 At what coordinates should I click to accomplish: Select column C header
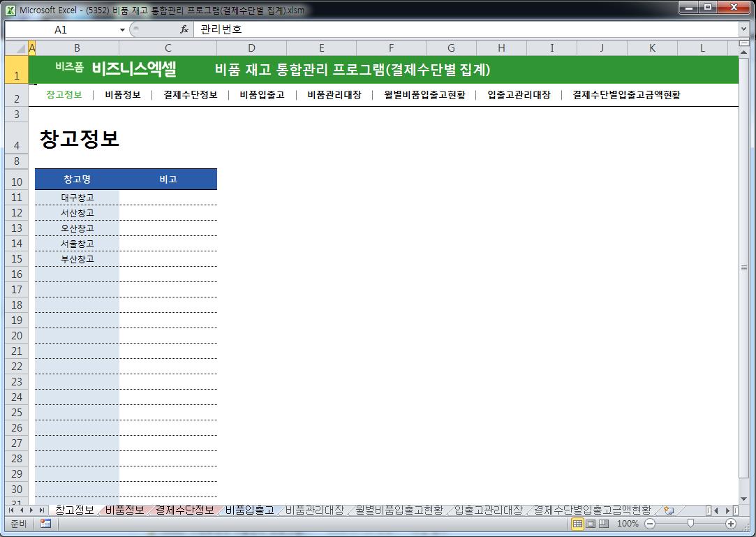(168, 48)
